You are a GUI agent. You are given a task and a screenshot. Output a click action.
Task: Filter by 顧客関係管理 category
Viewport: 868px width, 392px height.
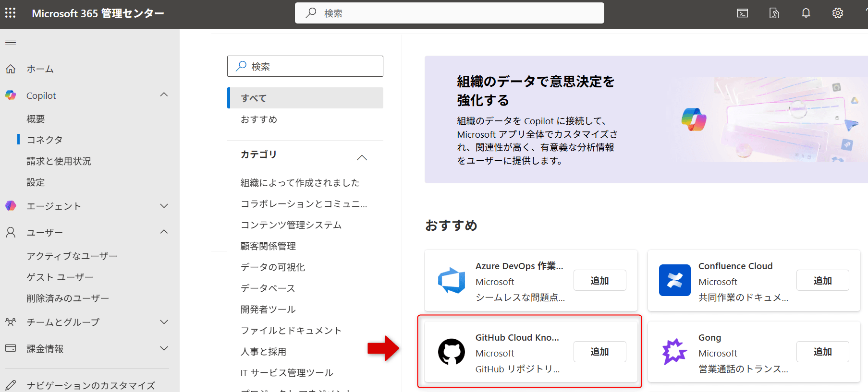click(268, 246)
